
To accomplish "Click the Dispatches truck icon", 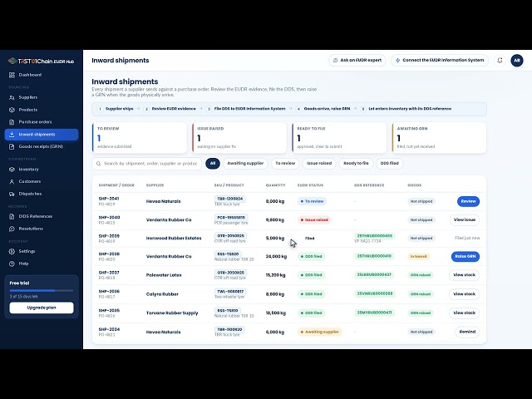I will [12, 194].
